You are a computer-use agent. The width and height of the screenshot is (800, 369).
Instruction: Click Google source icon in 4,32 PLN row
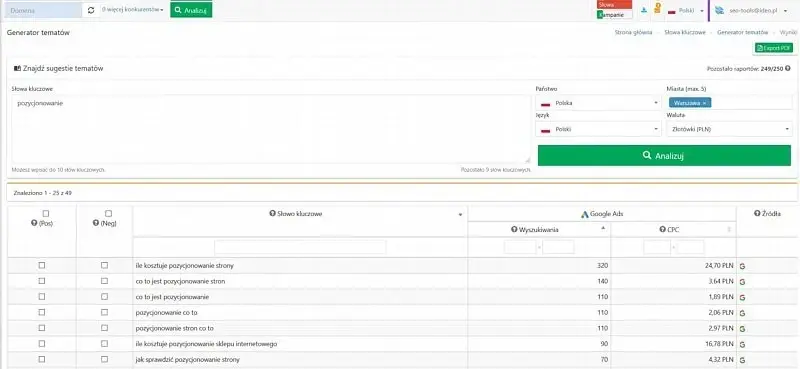click(x=742, y=360)
